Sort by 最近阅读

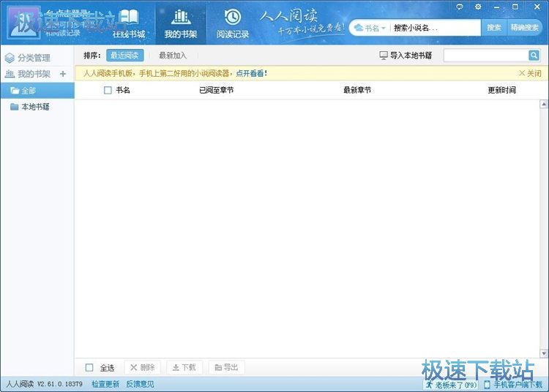124,56
